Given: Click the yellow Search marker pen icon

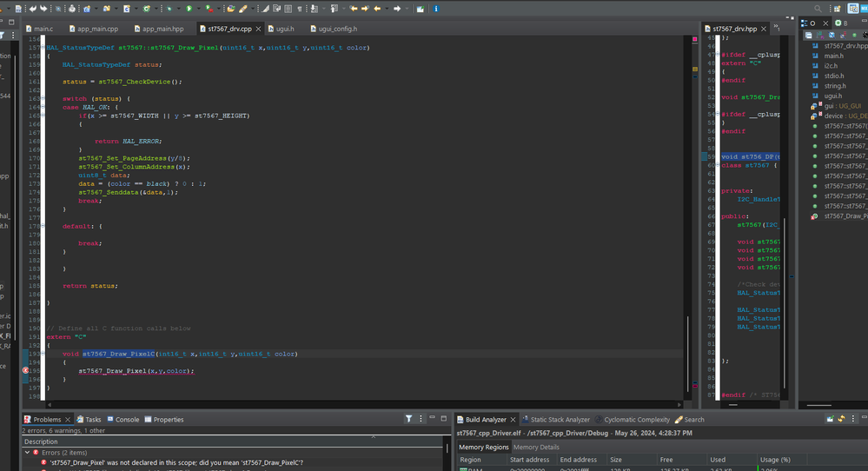Looking at the screenshot, I should (243, 9).
